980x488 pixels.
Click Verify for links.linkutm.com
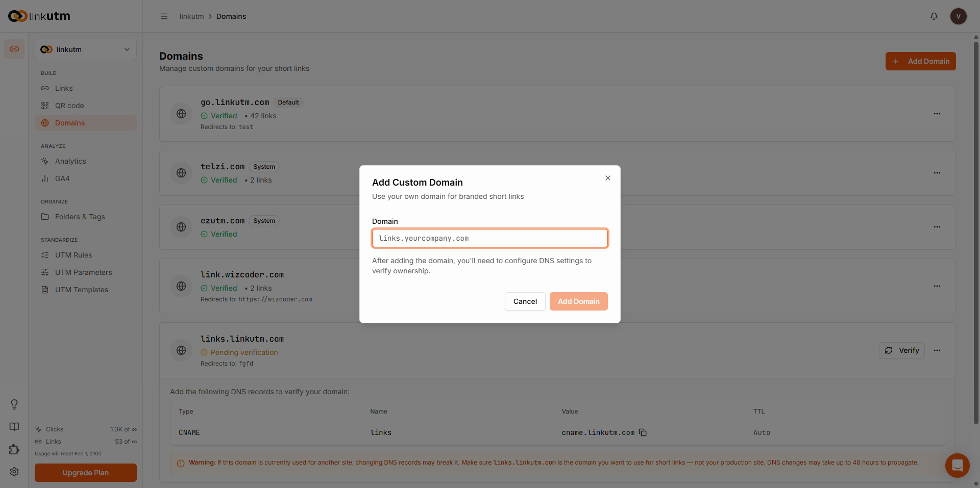click(901, 350)
